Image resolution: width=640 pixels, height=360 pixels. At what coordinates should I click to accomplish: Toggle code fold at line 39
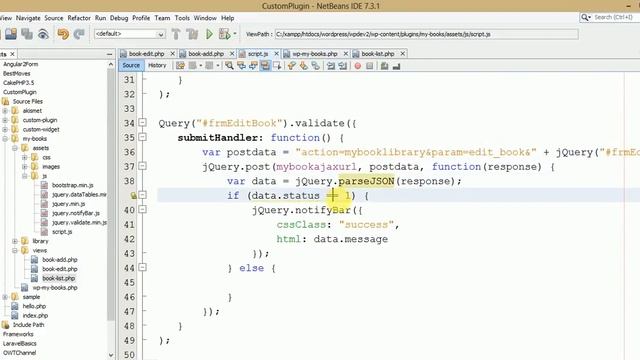click(142, 195)
